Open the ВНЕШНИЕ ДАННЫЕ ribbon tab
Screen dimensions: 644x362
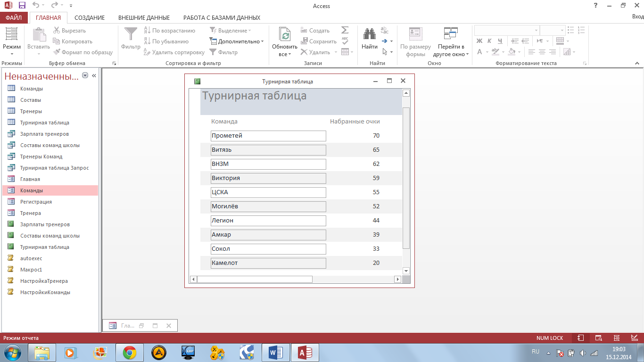pos(144,18)
